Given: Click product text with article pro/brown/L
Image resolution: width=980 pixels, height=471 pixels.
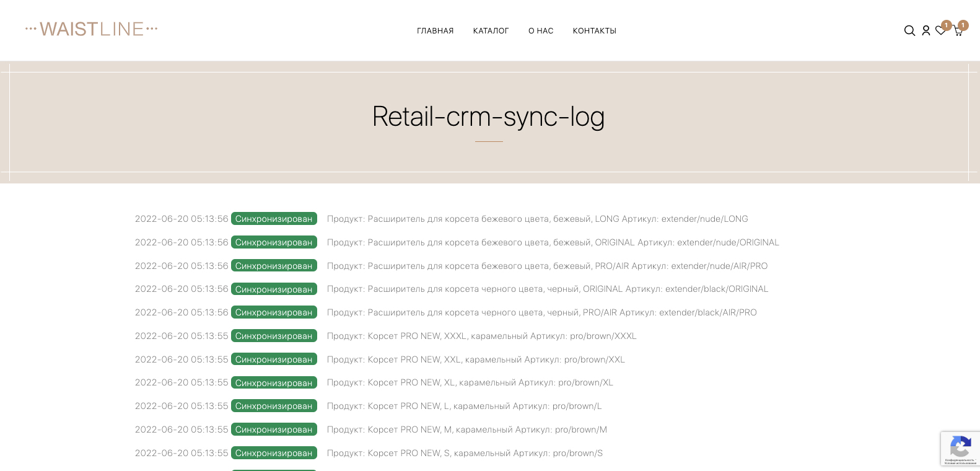Looking at the screenshot, I should pyautogui.click(x=465, y=406).
